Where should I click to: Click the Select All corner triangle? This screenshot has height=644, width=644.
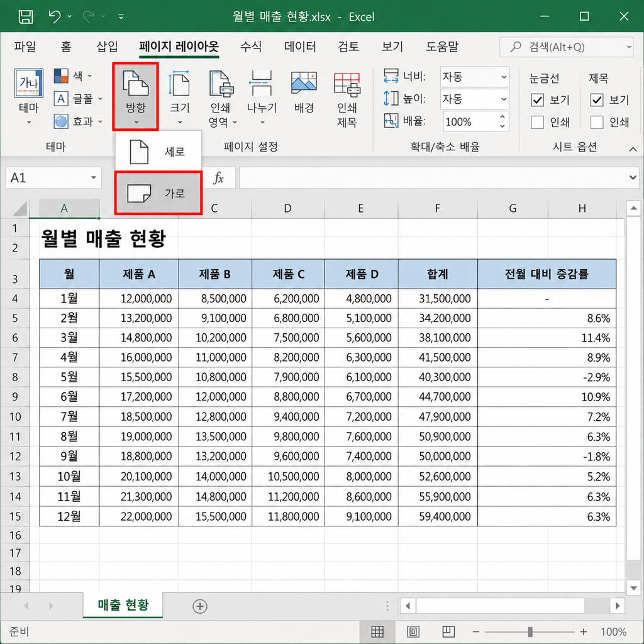[20, 208]
